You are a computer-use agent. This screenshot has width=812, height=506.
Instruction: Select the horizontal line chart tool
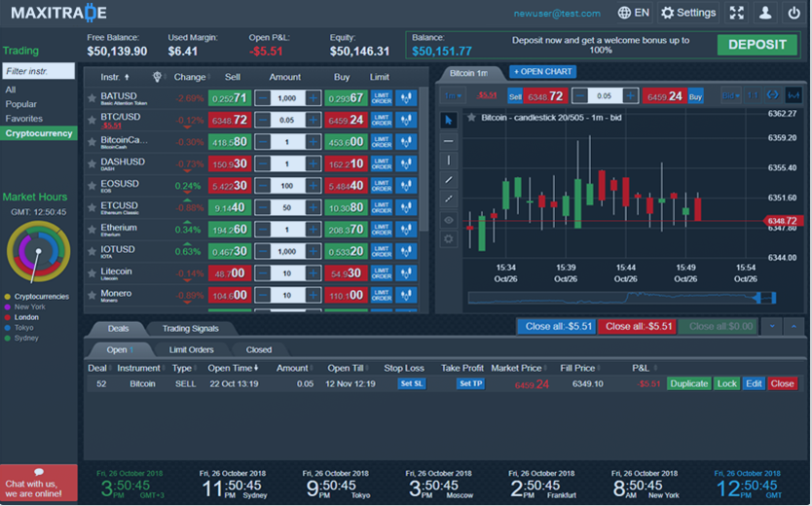(449, 141)
